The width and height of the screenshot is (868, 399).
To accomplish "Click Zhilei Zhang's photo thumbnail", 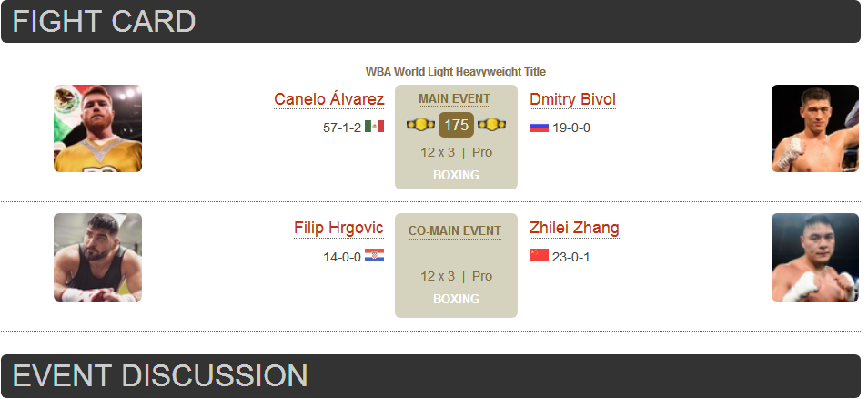I will 815,257.
